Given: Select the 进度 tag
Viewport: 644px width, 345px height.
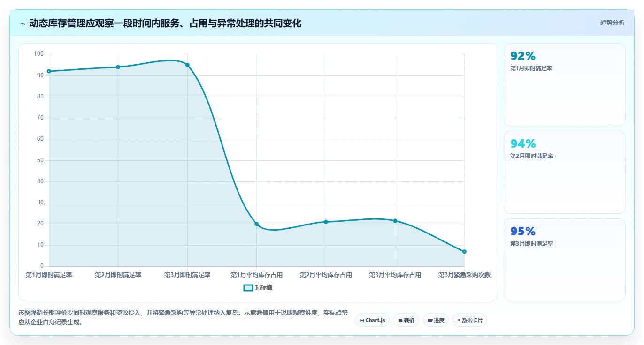Looking at the screenshot, I should [436, 320].
